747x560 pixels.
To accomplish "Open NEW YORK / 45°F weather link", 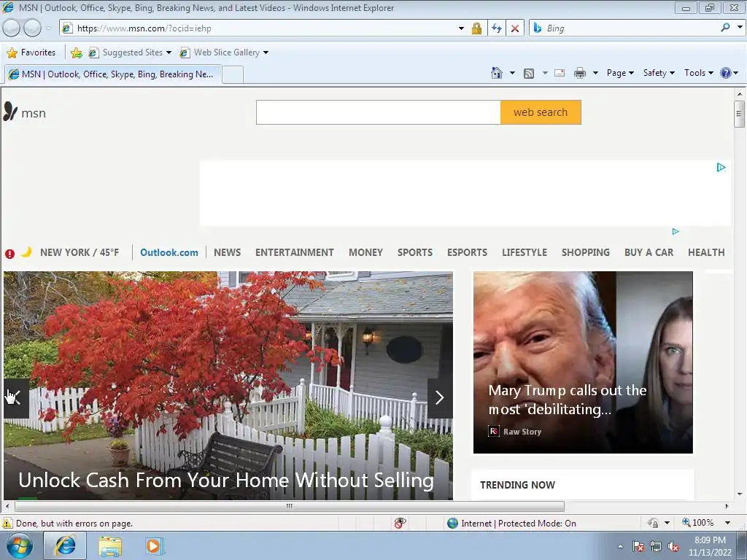I will pos(79,252).
